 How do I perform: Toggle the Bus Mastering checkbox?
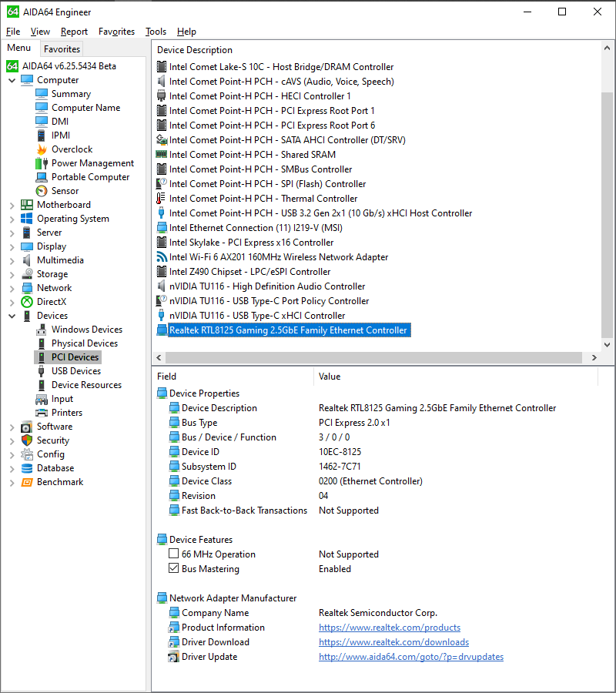(174, 568)
